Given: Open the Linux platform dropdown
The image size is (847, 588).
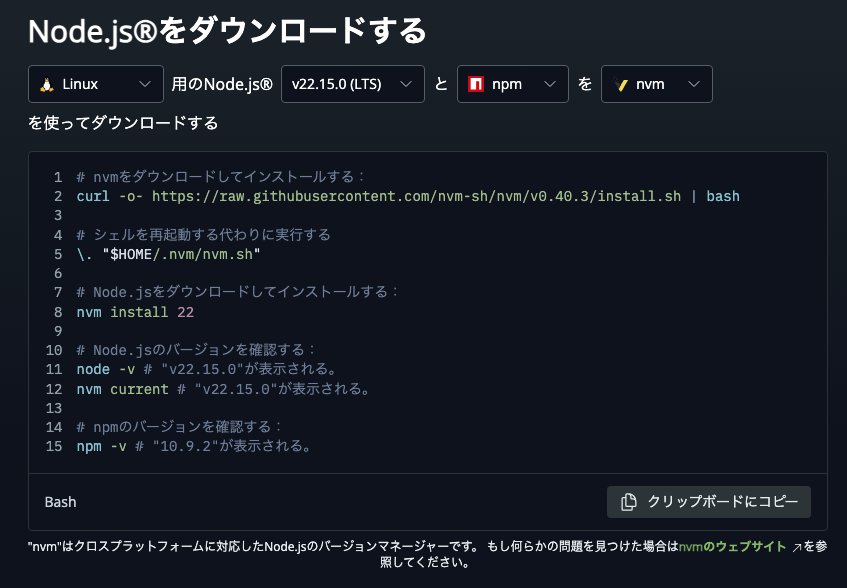Looking at the screenshot, I should 96,84.
